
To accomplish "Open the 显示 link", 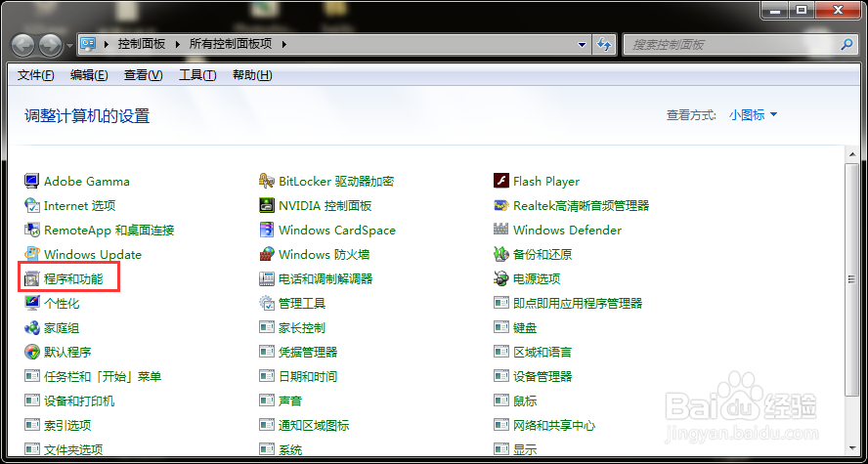I will (x=525, y=449).
